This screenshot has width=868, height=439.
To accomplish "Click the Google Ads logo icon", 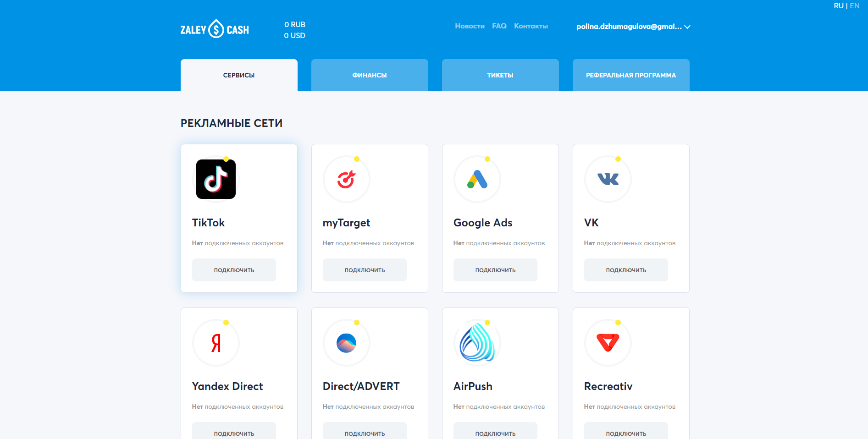I will [x=477, y=179].
